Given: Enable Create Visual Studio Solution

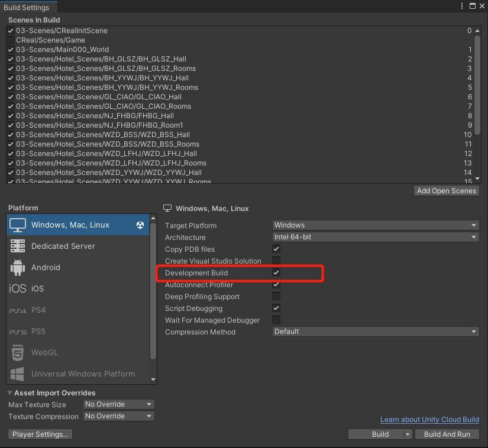Looking at the screenshot, I should 276,261.
